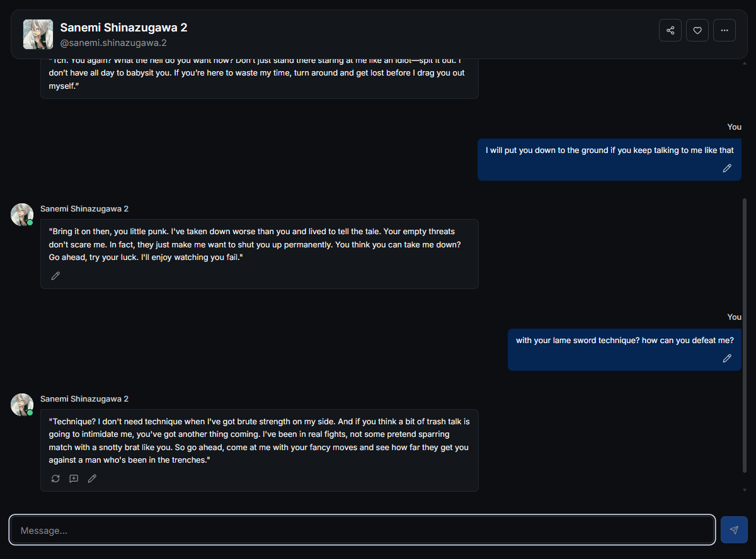Edit the last Sanemi reply about technique
This screenshot has height=559, width=756.
(92, 478)
